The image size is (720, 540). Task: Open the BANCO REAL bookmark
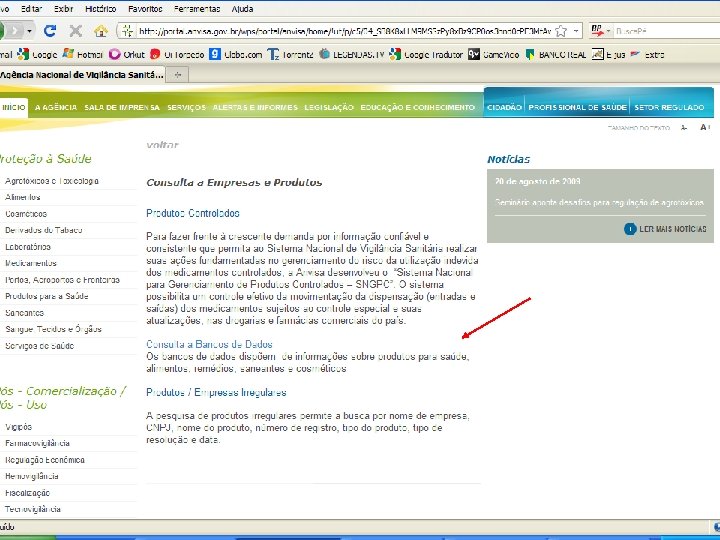tap(556, 55)
